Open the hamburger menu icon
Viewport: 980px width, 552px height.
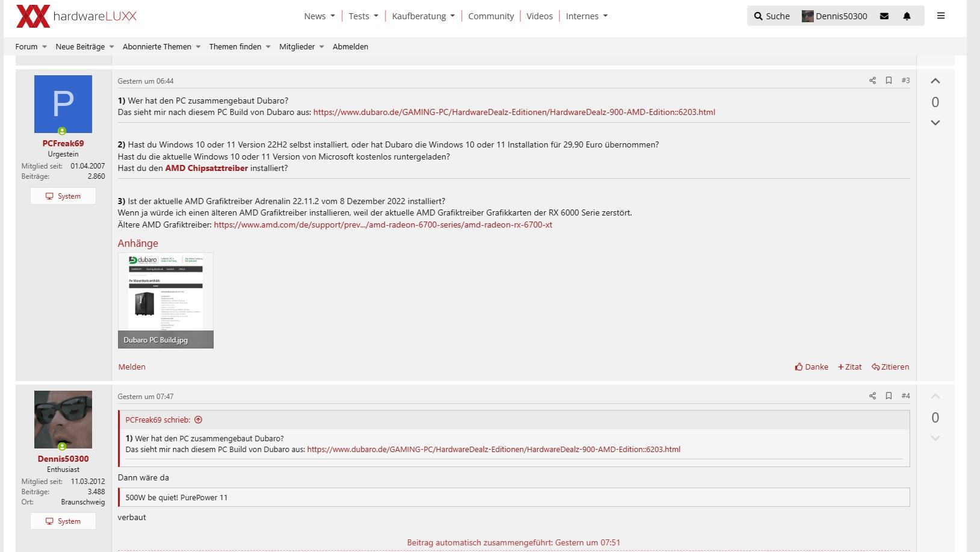pyautogui.click(x=941, y=16)
